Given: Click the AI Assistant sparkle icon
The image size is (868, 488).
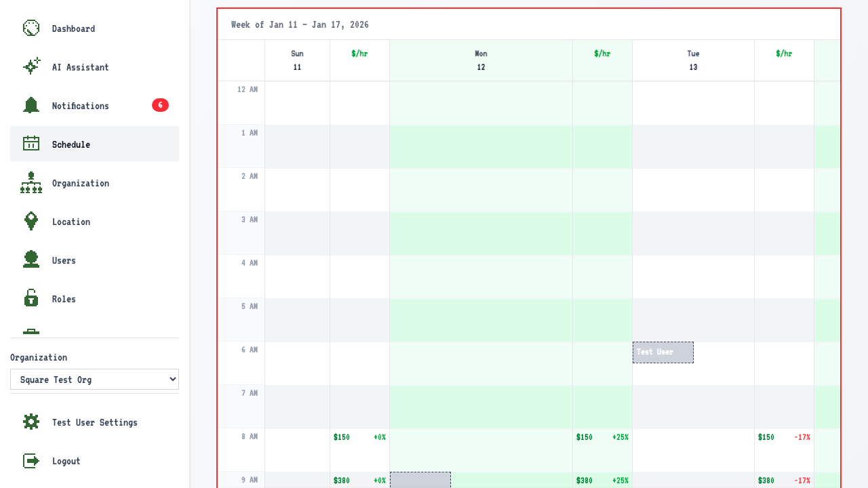Looking at the screenshot, I should [x=31, y=66].
